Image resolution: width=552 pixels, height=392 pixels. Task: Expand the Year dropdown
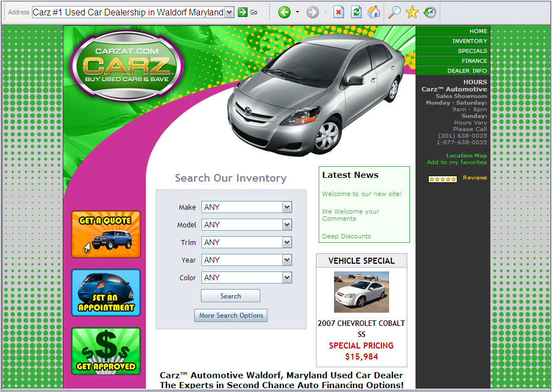click(x=287, y=260)
